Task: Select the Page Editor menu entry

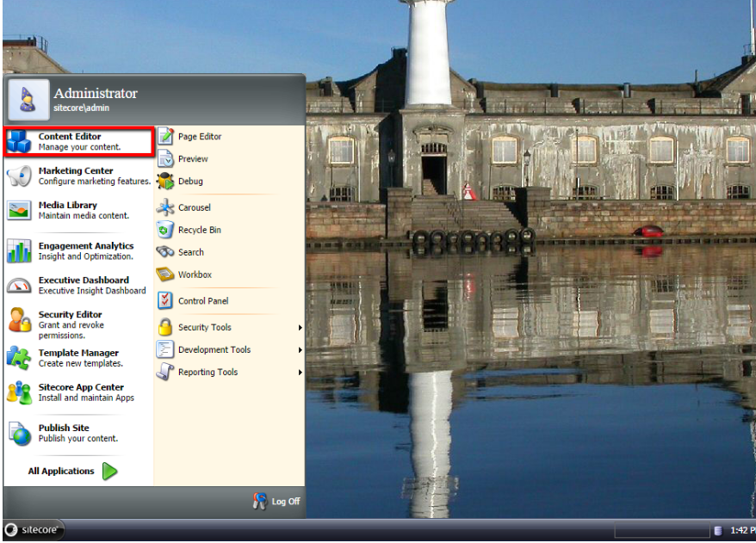Action: pos(230,136)
